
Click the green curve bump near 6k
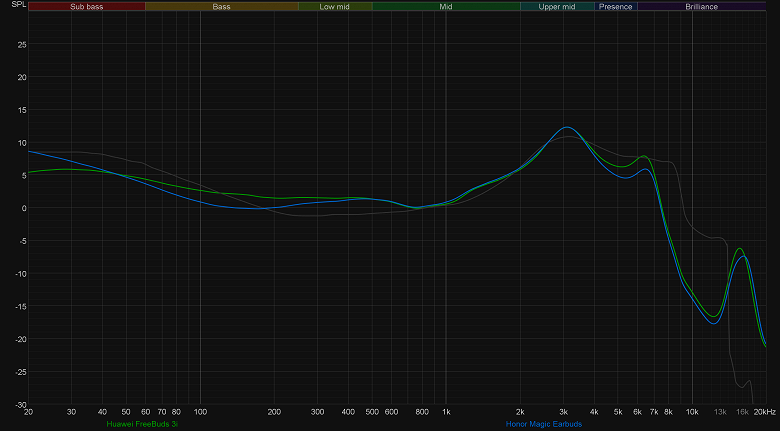644,156
